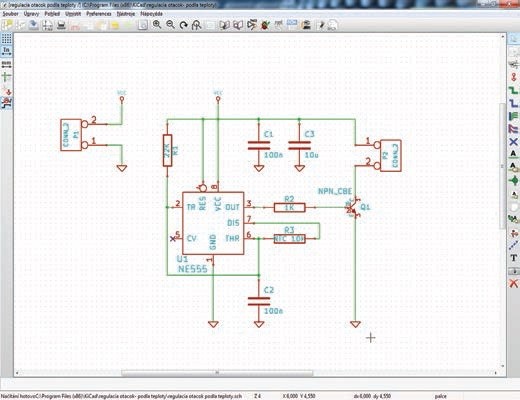The width and height of the screenshot is (520, 400).
Task: Click the print schematic icon
Action: tap(61, 25)
